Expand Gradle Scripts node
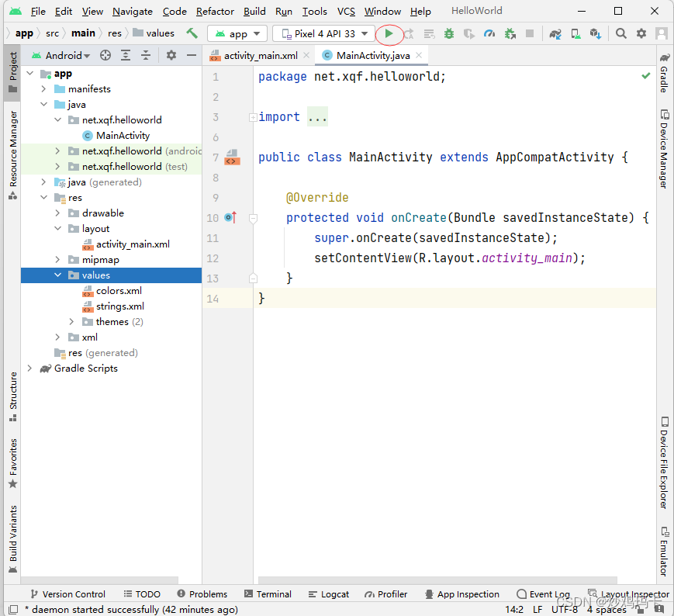 29,368
